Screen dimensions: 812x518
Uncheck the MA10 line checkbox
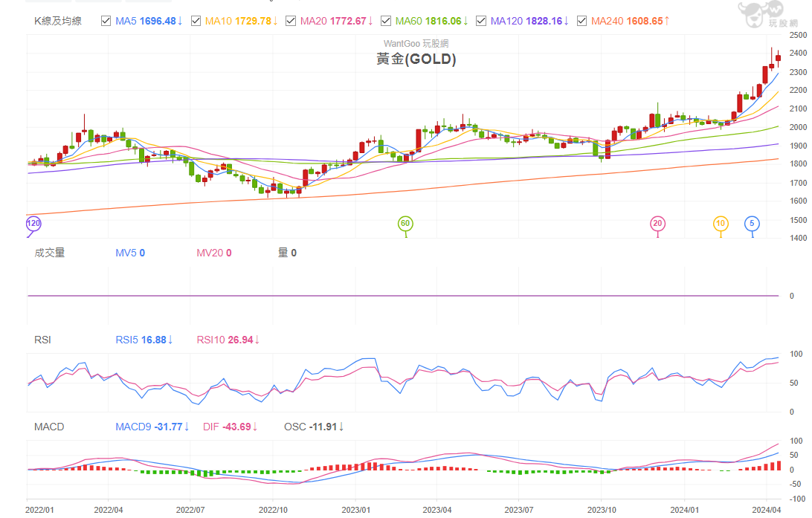pos(197,22)
